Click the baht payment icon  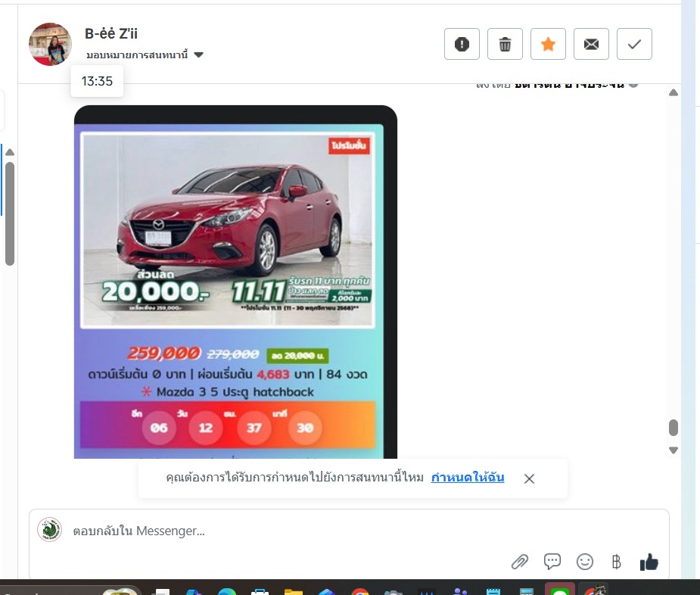[617, 562]
